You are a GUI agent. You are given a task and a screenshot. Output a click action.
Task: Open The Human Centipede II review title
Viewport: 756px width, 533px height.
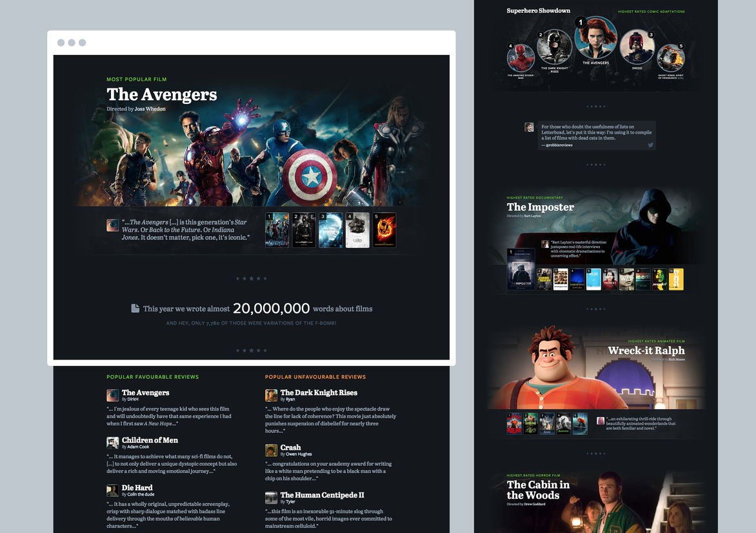click(x=322, y=495)
